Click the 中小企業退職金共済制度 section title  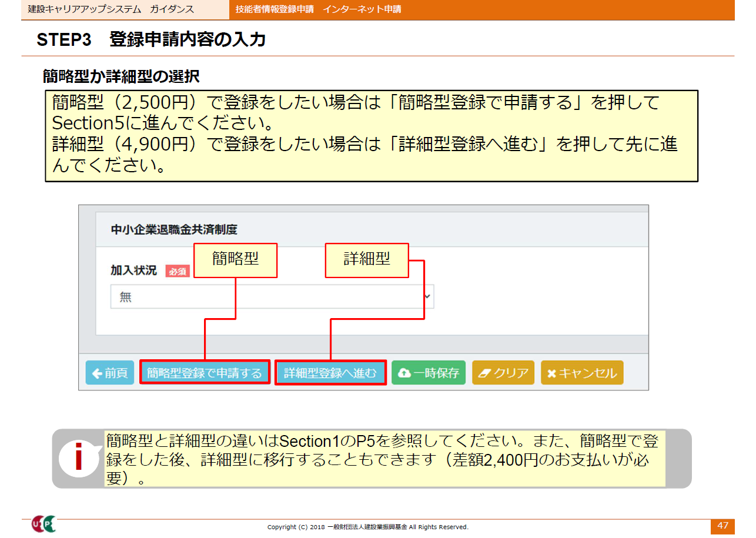tap(174, 229)
